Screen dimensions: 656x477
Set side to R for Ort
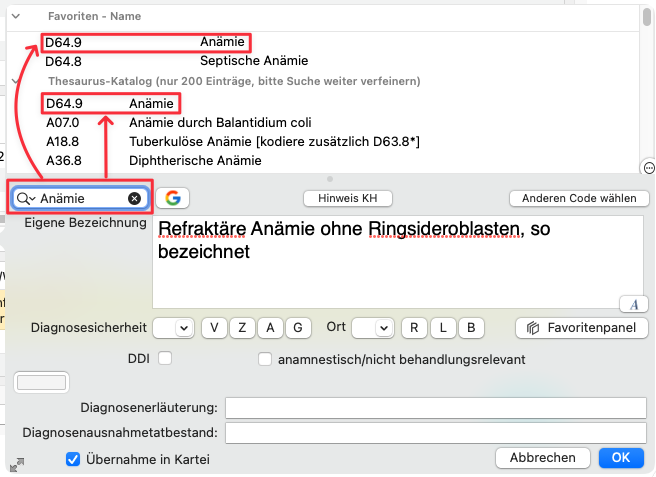point(414,328)
